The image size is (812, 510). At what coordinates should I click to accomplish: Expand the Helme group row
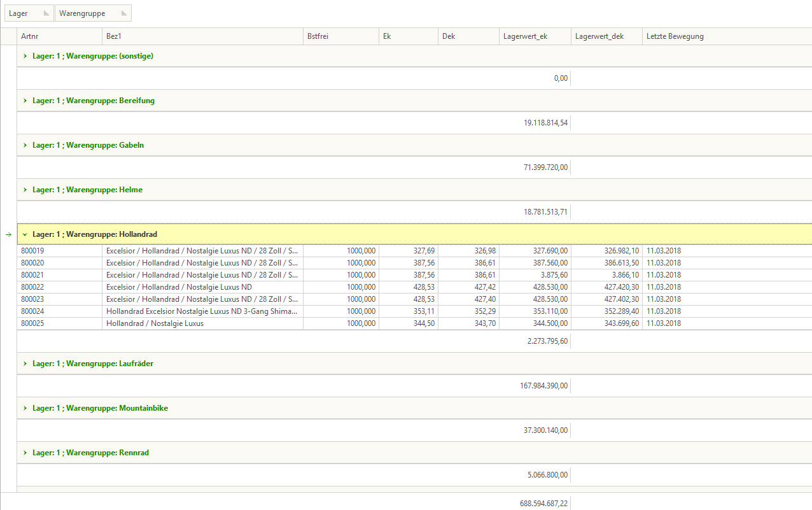click(x=25, y=190)
